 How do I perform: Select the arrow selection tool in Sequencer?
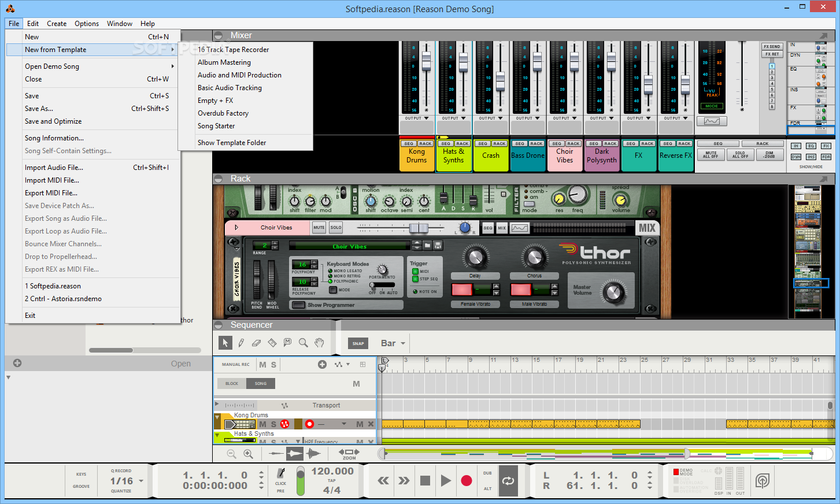(x=225, y=343)
